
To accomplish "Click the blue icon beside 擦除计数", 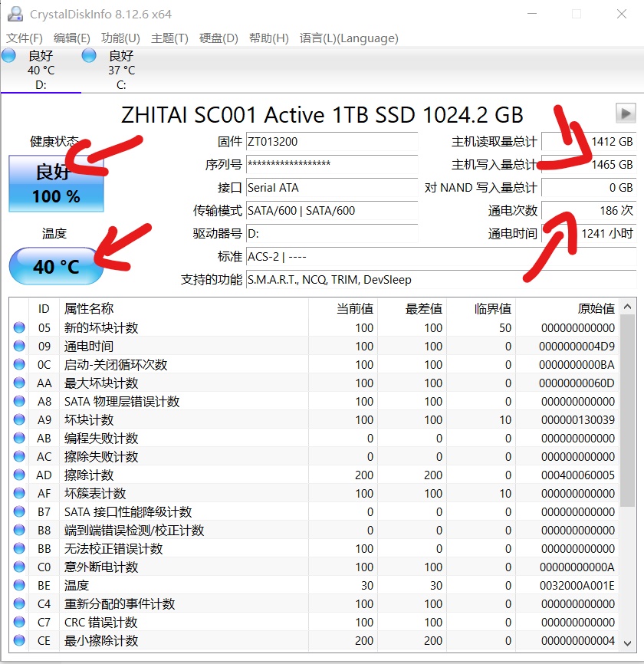I will tap(19, 475).
